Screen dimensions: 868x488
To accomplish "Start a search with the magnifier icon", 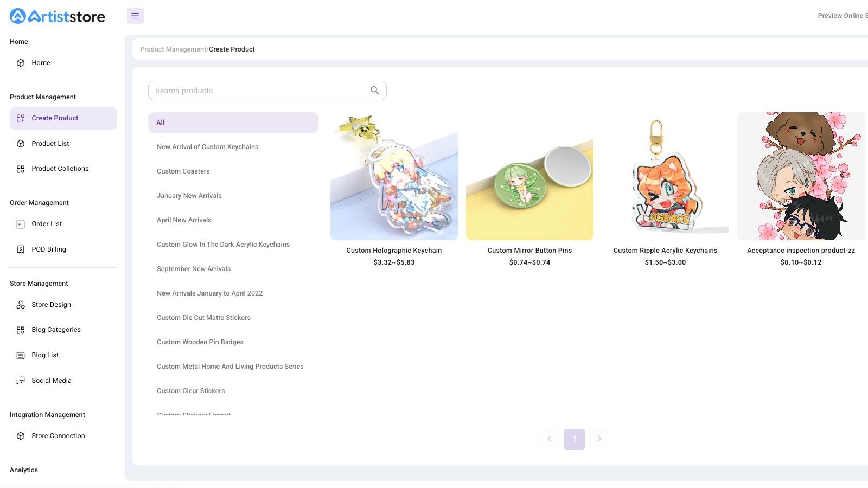I will pyautogui.click(x=374, y=90).
